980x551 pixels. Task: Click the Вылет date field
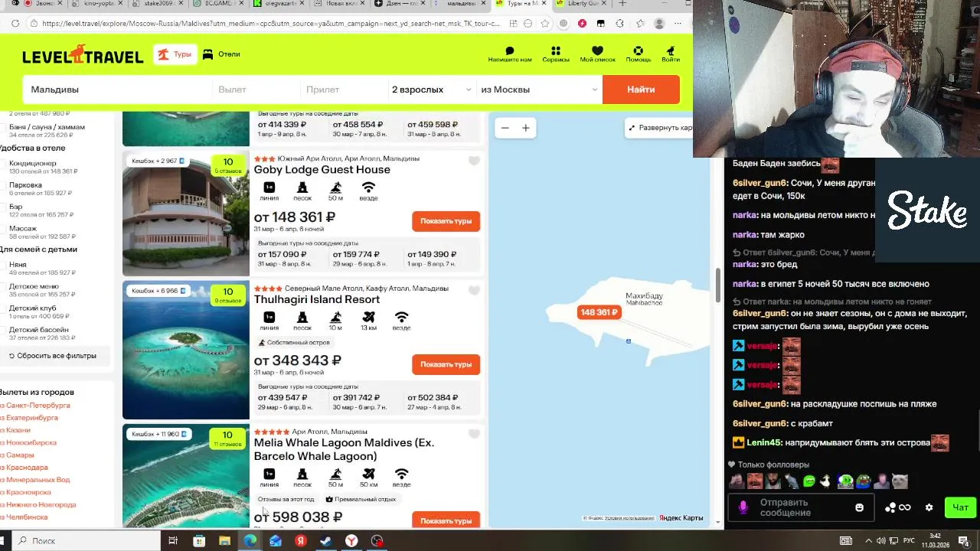[x=256, y=90]
